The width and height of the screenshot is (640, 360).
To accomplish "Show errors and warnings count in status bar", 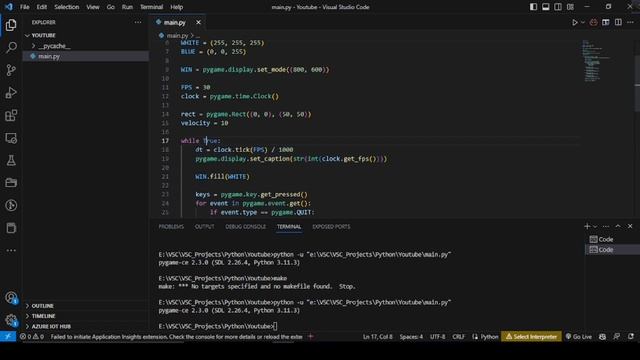I will (x=32, y=337).
